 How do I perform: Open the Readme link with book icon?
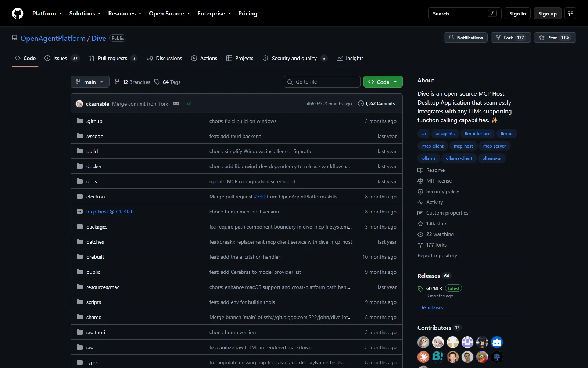431,170
